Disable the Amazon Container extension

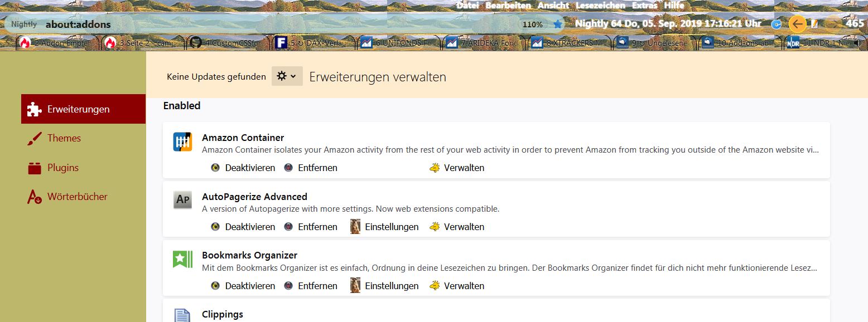point(243,168)
